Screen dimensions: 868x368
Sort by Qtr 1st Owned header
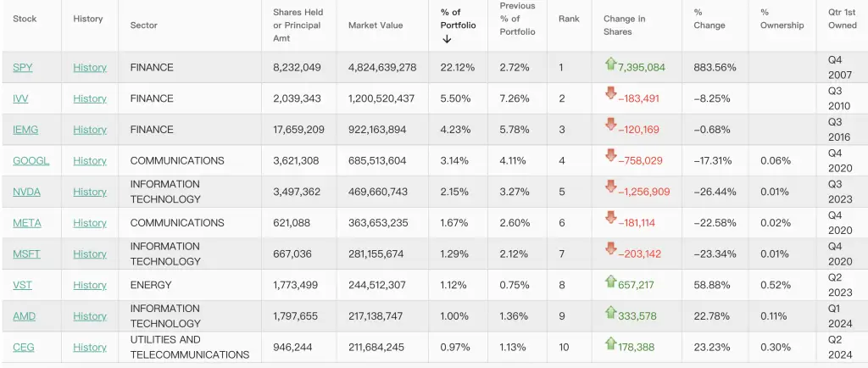[x=842, y=19]
